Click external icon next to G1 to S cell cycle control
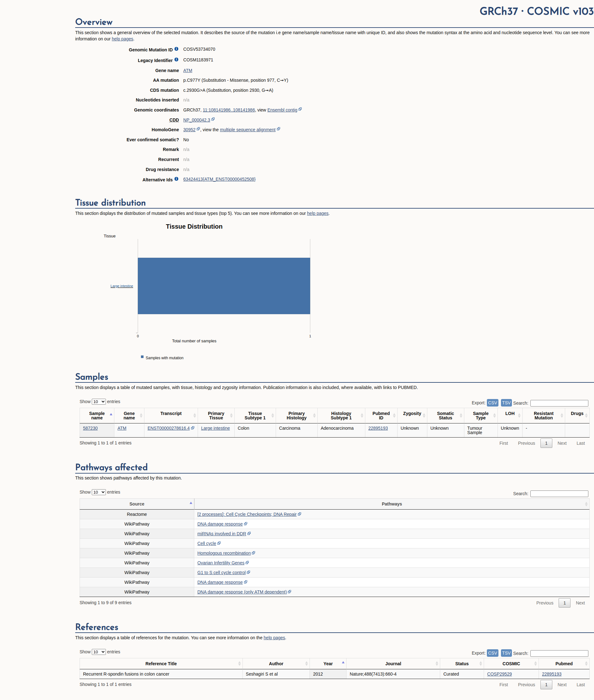 tap(248, 573)
